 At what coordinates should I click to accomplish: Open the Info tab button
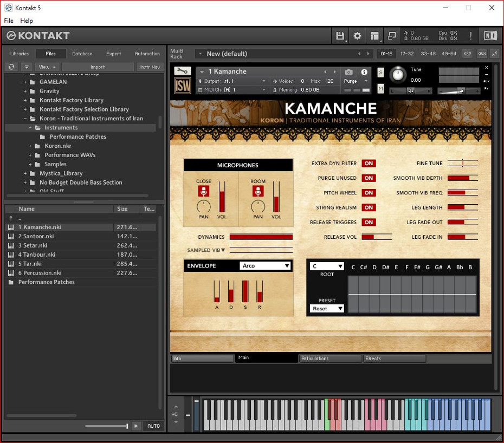tap(202, 359)
